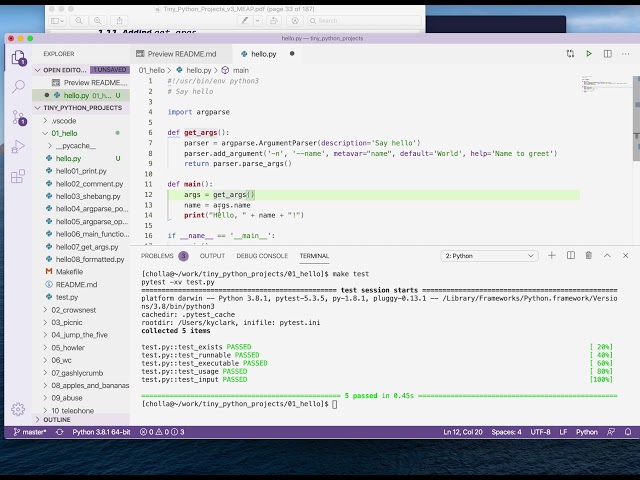Open the editor More Actions menu
640x480 pixels.
pyautogui.click(x=625, y=53)
